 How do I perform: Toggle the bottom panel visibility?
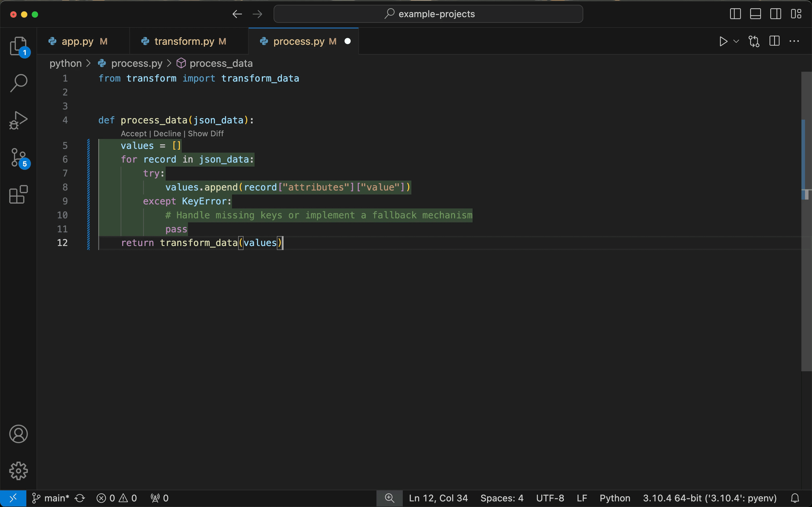[x=755, y=14]
